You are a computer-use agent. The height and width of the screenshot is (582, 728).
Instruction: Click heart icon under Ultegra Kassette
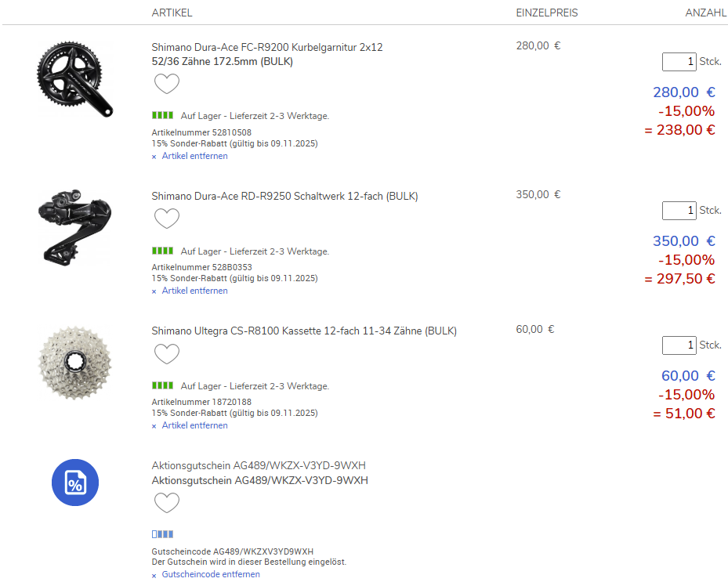[x=166, y=353]
